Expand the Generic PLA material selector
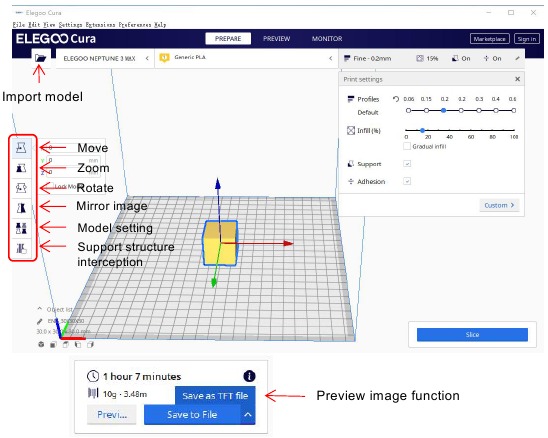The image size is (548, 438). tap(246, 58)
